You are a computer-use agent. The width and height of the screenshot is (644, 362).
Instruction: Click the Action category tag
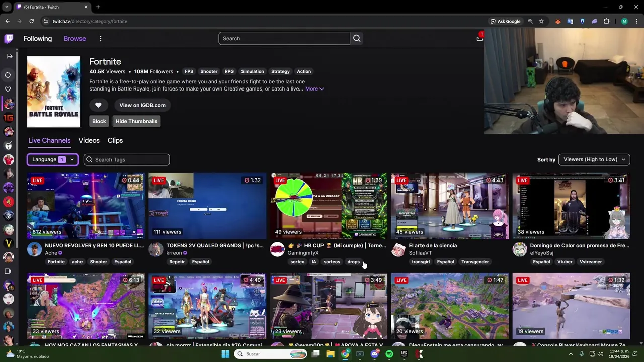point(304,71)
